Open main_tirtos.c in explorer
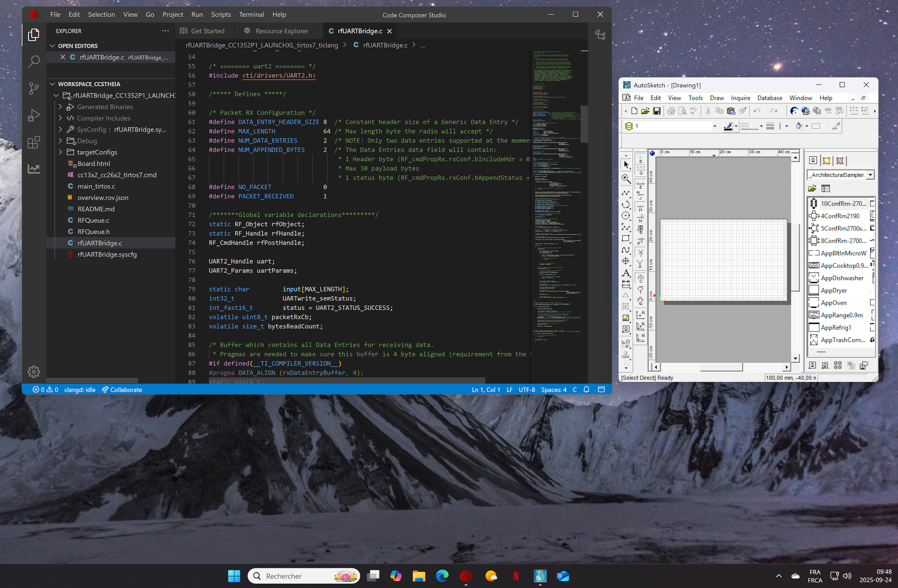The image size is (898, 588). point(96,186)
